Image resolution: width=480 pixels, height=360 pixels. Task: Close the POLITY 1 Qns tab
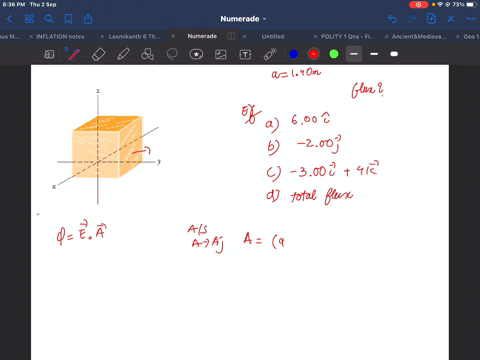coord(315,37)
